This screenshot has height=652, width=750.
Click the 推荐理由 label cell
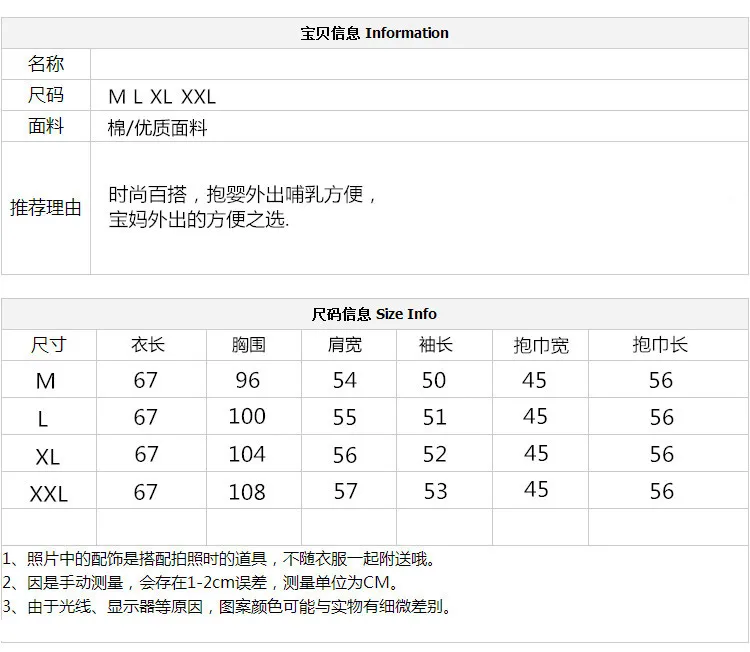(x=46, y=208)
